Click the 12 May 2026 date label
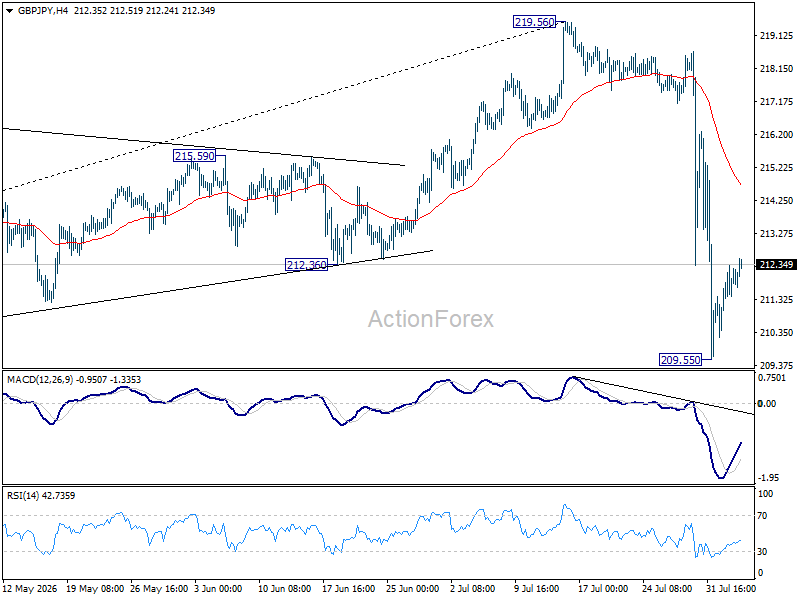The image size is (800, 600). (x=30, y=589)
